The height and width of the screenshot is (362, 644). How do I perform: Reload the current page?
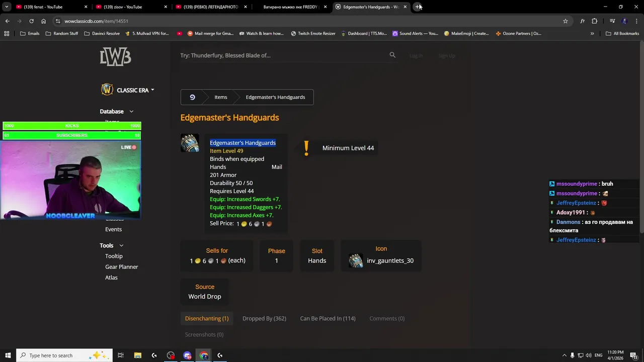click(31, 21)
